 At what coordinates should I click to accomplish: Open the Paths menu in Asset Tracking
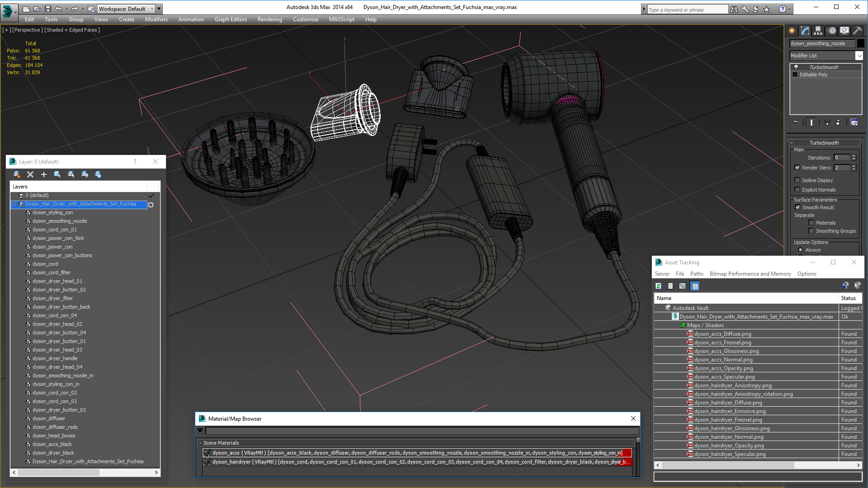coord(697,274)
